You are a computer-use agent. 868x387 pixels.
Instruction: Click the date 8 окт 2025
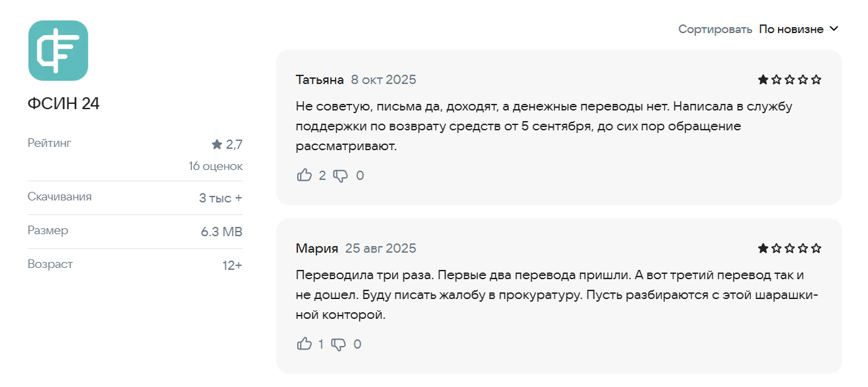pyautogui.click(x=383, y=80)
